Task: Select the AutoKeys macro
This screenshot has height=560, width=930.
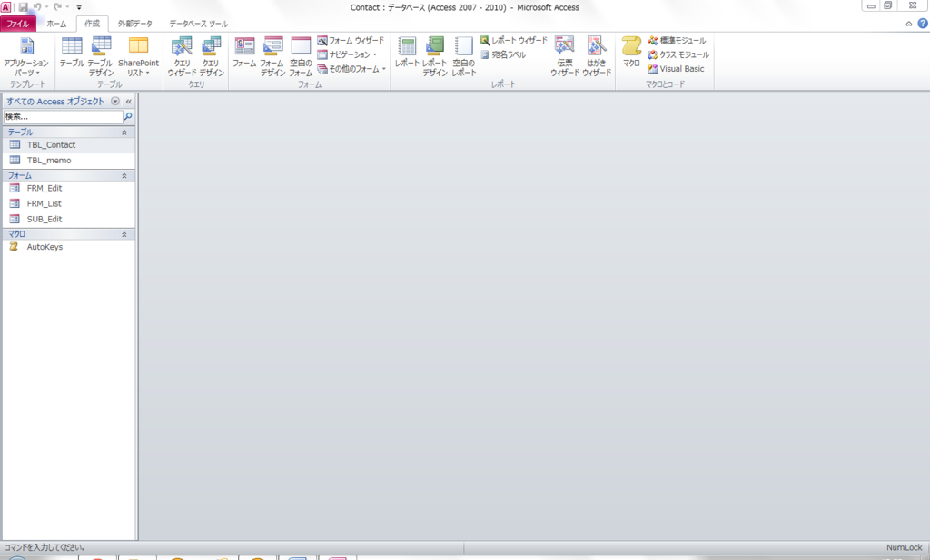Action: click(69, 247)
